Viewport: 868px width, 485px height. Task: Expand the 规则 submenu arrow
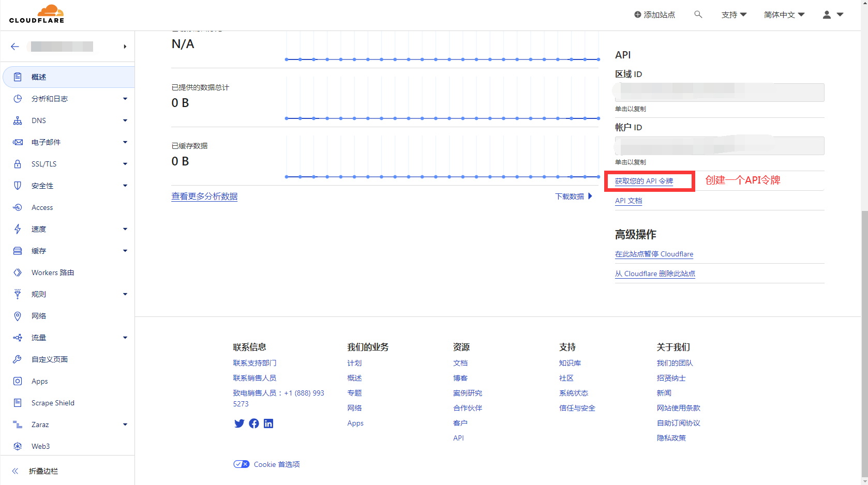(x=125, y=294)
